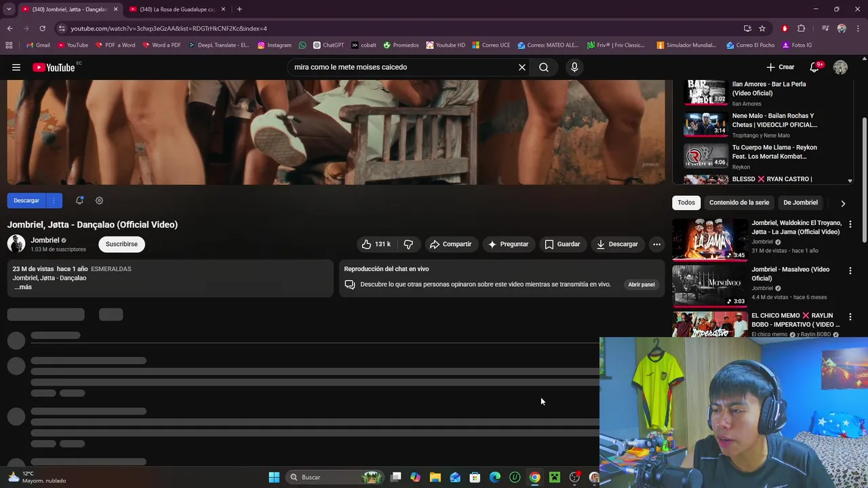Click the blue Descargar extension button
Screen dimensions: 868x488
click(26, 201)
